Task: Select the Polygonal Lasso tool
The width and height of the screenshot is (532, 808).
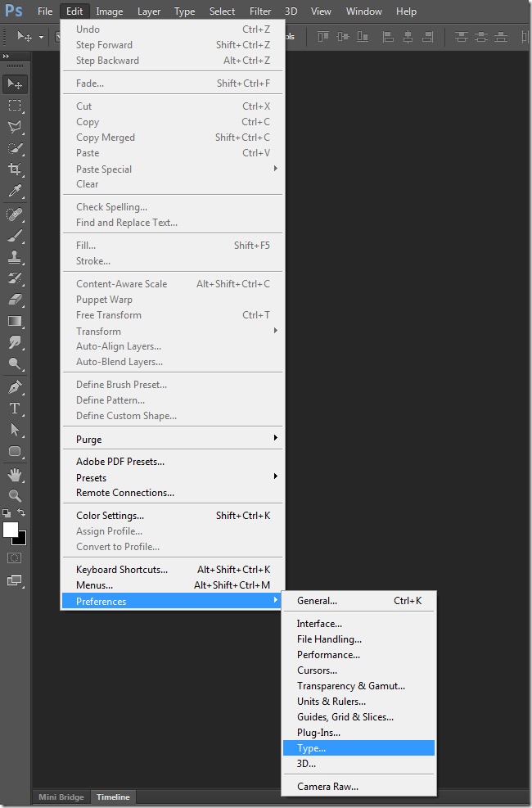Action: pos(15,127)
